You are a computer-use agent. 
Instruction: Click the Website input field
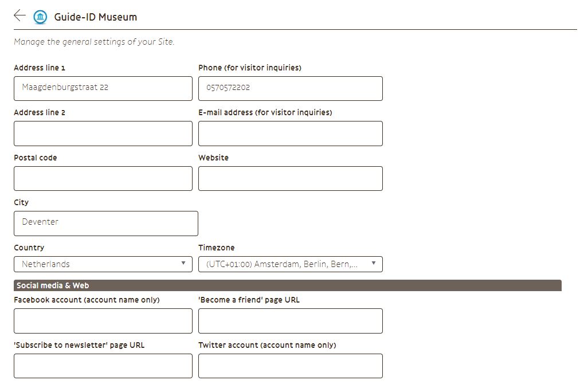291,179
